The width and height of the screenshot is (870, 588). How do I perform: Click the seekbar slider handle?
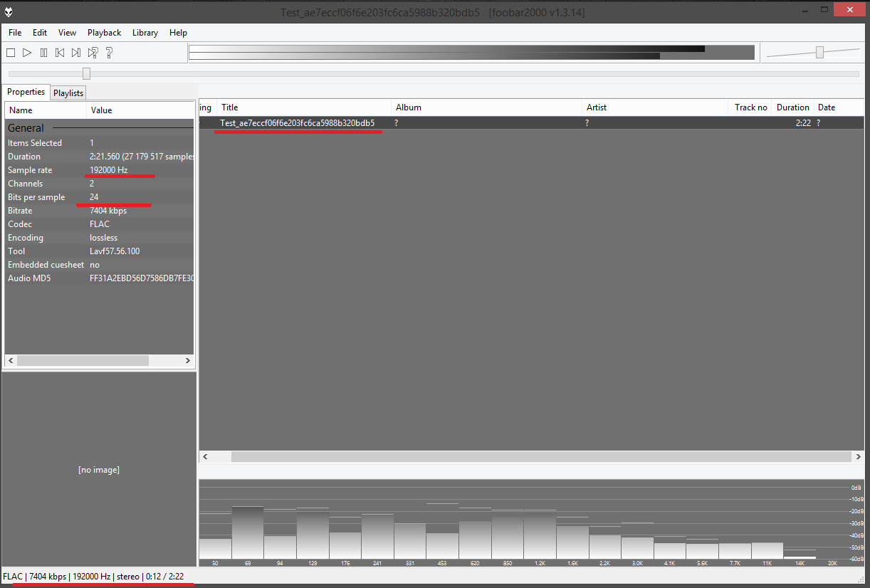[x=87, y=73]
